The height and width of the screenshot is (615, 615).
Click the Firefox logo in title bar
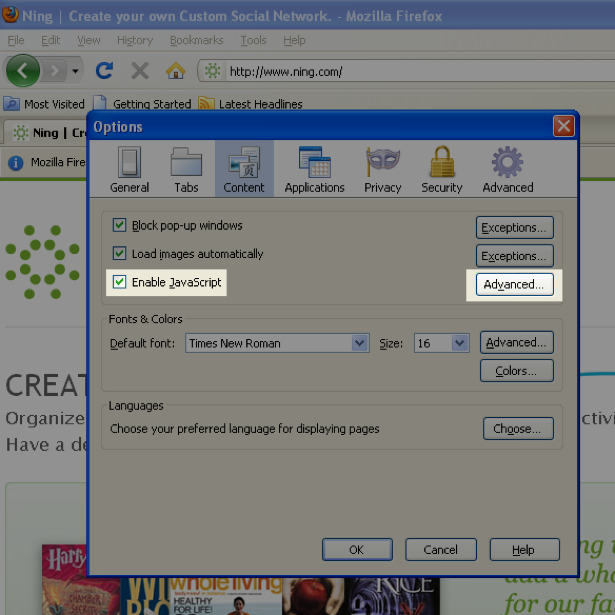click(10, 15)
